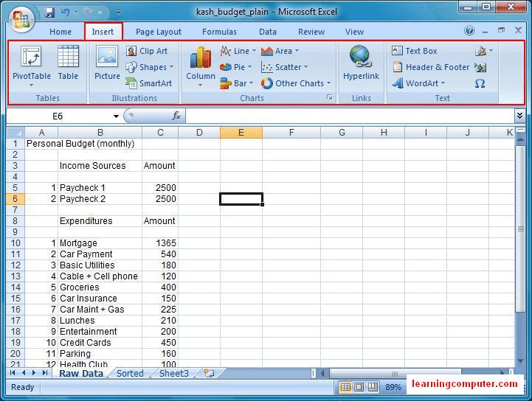This screenshot has height=401, width=532.
Task: Click the Name Box showing E6
Action: [58, 116]
